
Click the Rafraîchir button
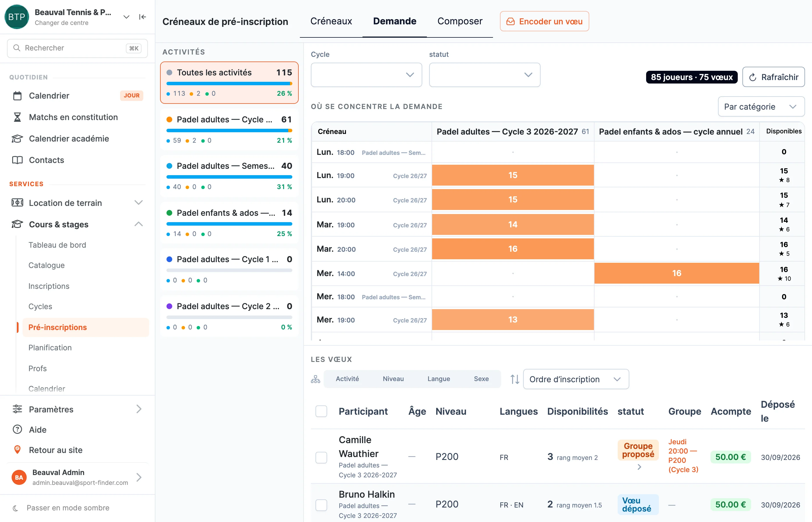773,77
